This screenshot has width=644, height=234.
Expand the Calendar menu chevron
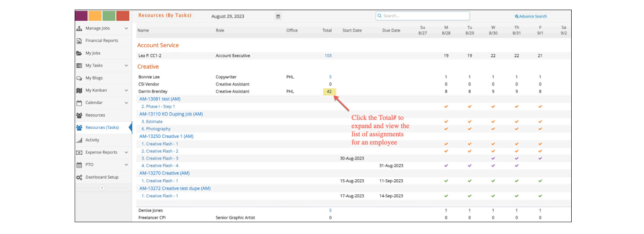pyautogui.click(x=126, y=102)
